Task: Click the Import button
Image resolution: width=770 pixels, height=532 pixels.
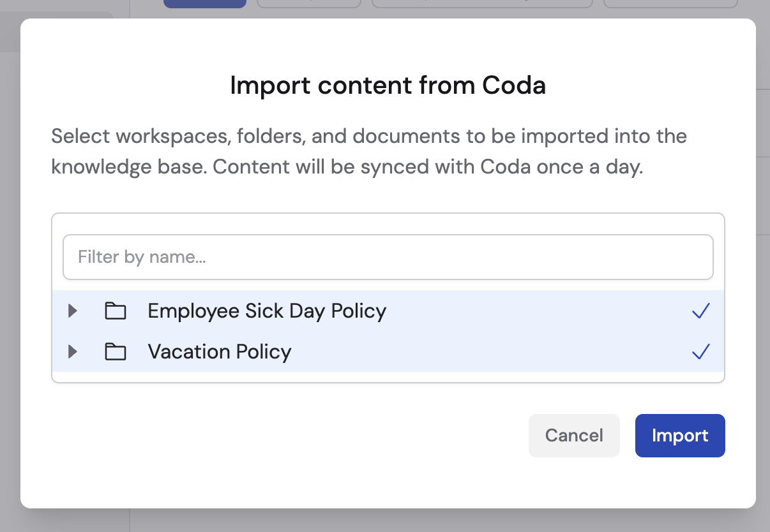Action: (x=679, y=435)
